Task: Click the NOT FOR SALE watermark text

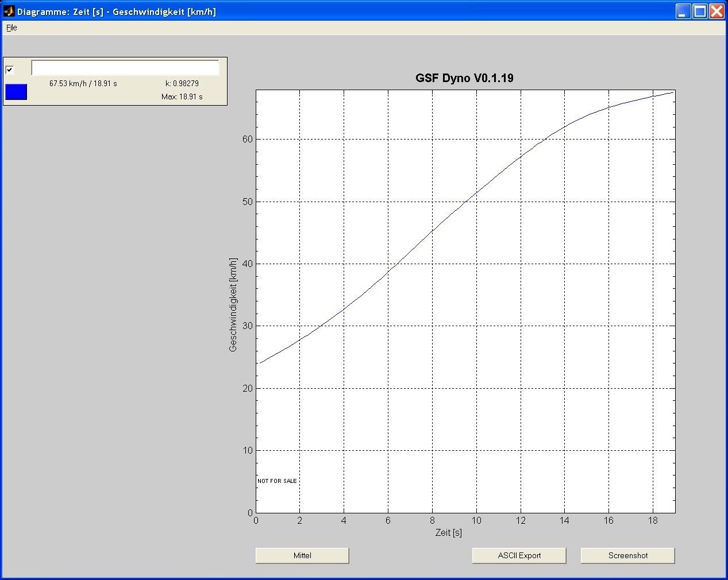Action: 277,481
